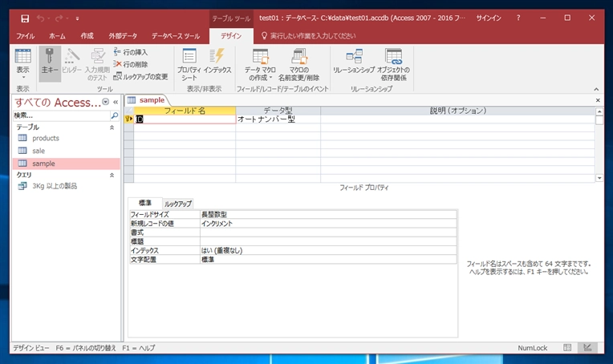Image resolution: width=613 pixels, height=364 pixels.
Task: Select the 標準 field properties tab
Action: (145, 203)
